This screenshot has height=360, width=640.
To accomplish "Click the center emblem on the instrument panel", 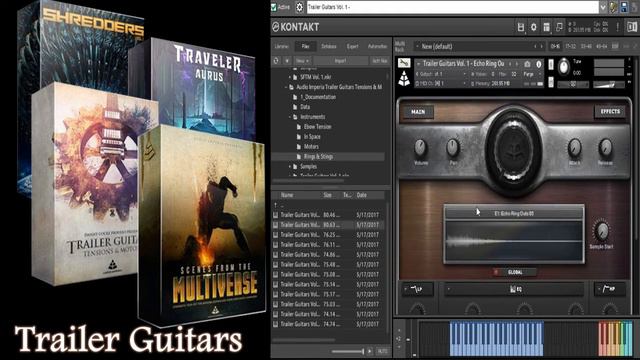I will 514,149.
